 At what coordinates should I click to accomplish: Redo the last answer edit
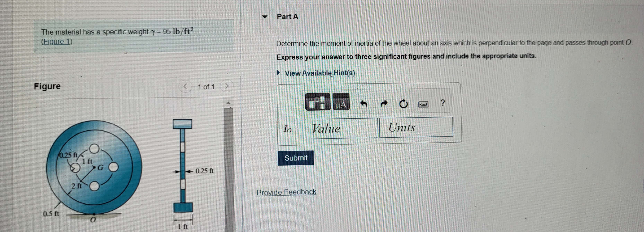384,103
